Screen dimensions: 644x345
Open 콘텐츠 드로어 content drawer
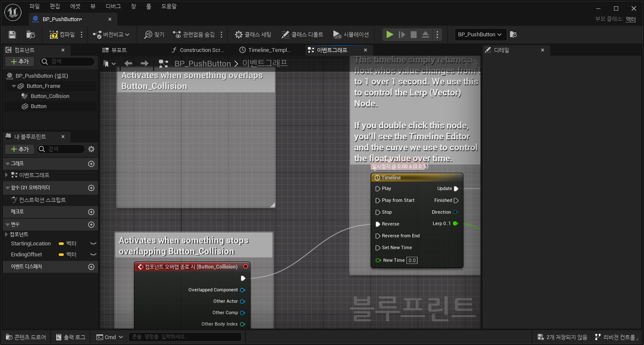tap(26, 337)
